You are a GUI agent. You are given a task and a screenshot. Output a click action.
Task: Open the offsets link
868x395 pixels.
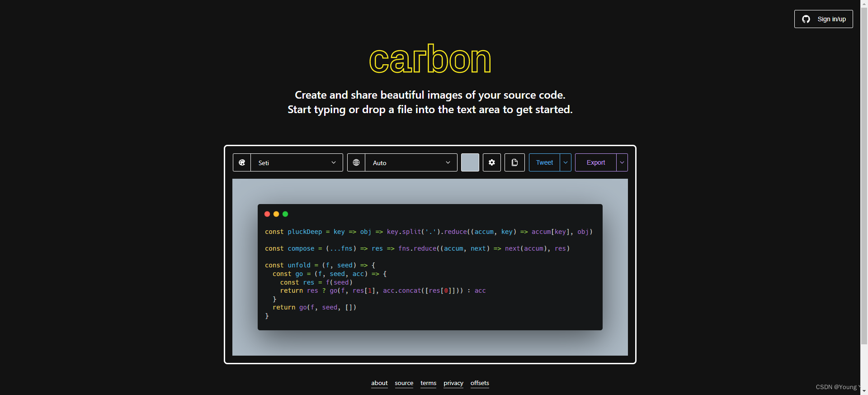(480, 383)
